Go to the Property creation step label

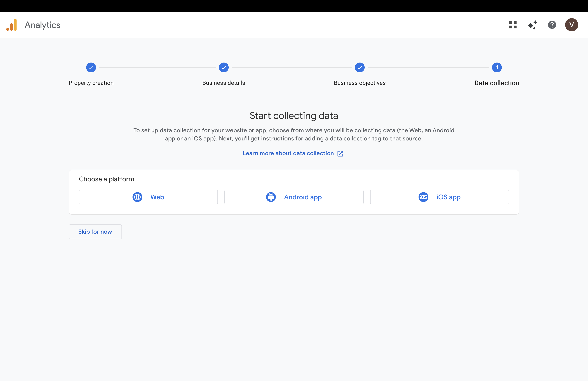tap(91, 83)
